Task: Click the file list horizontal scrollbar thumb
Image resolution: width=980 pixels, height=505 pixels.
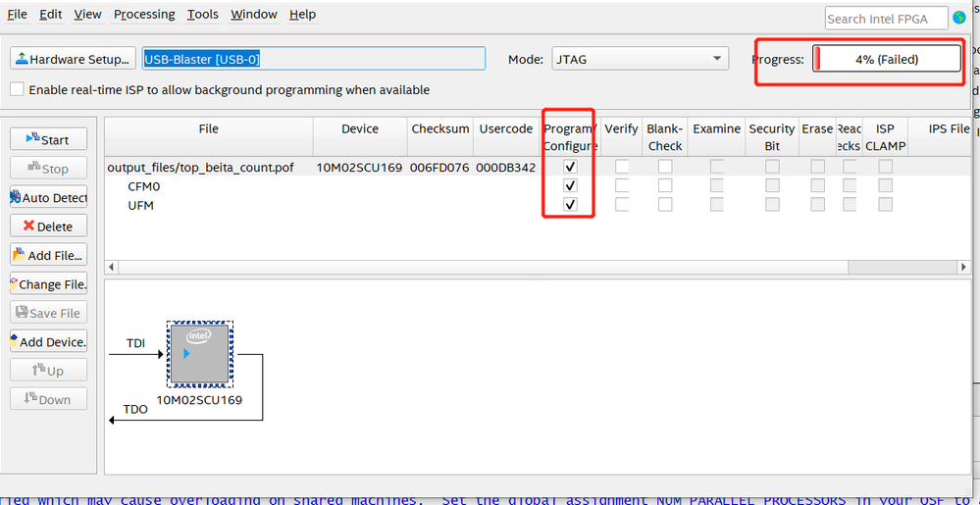Action: [x=483, y=267]
